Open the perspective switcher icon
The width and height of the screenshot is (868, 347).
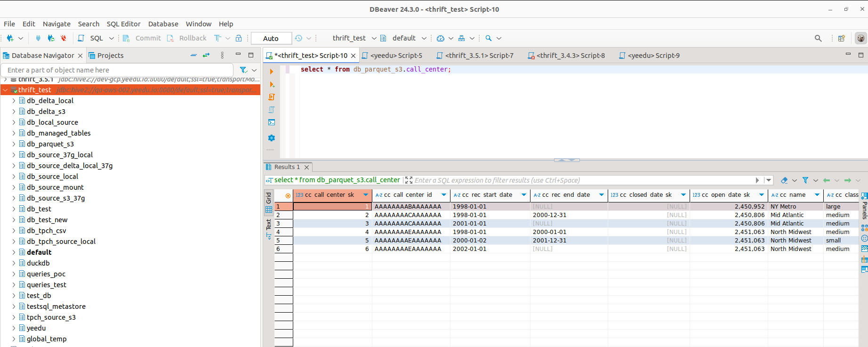tap(842, 38)
